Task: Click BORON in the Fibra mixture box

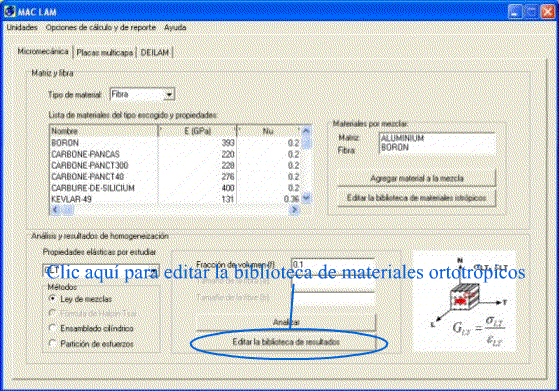Action: (x=395, y=147)
